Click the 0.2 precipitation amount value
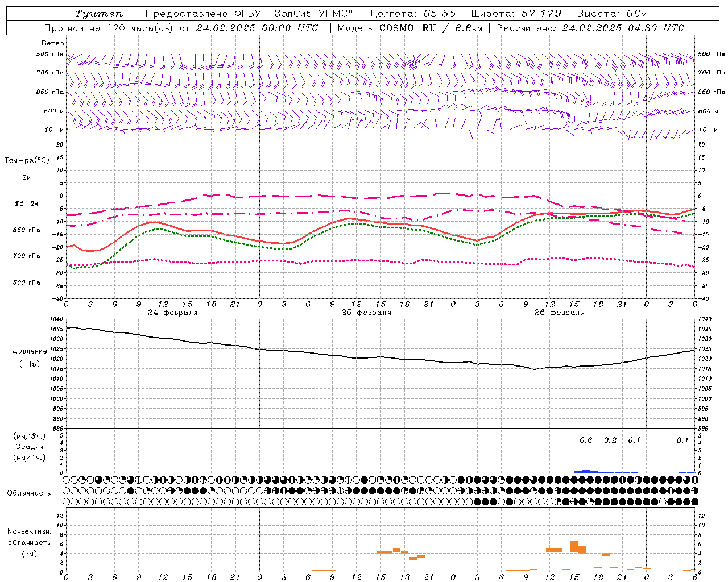The width and height of the screenshot is (728, 582). click(610, 440)
